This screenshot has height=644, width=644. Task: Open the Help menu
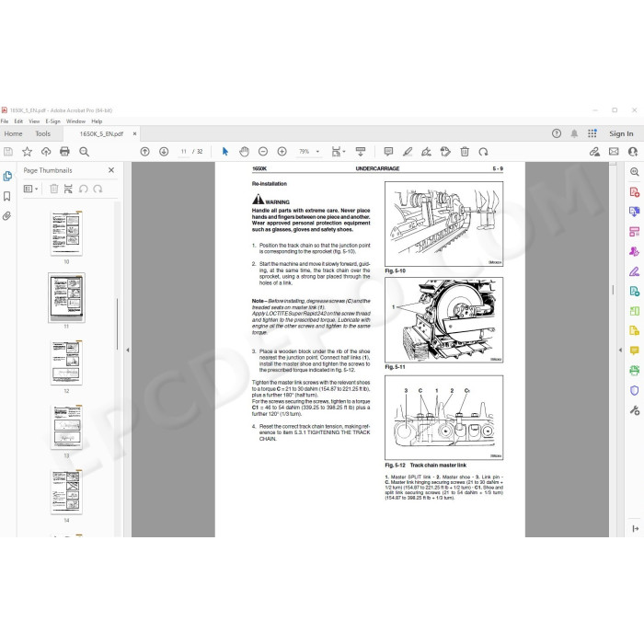click(97, 121)
